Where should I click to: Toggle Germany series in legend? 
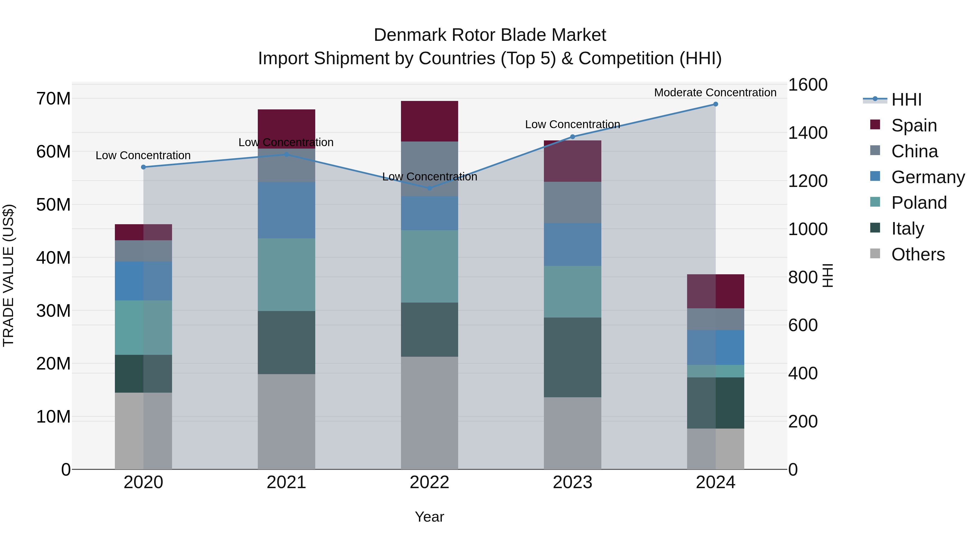pos(918,177)
